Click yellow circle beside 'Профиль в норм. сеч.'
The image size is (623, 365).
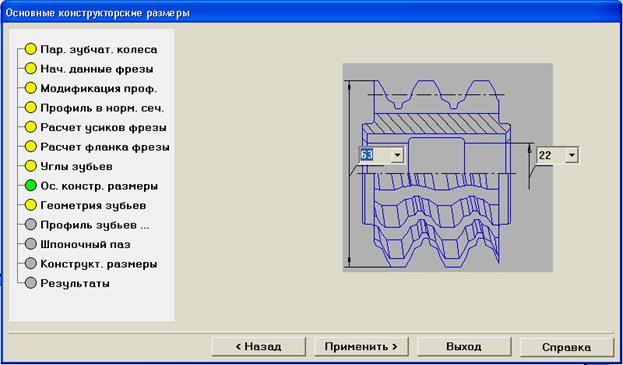31,108
